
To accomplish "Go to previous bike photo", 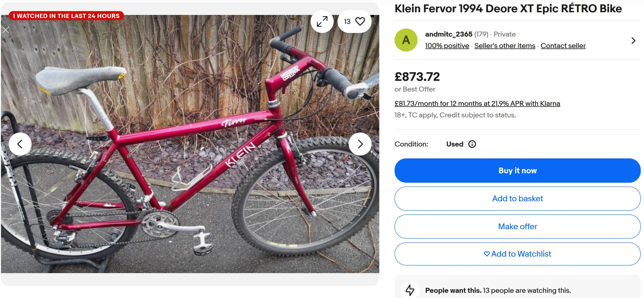I will pos(20,144).
